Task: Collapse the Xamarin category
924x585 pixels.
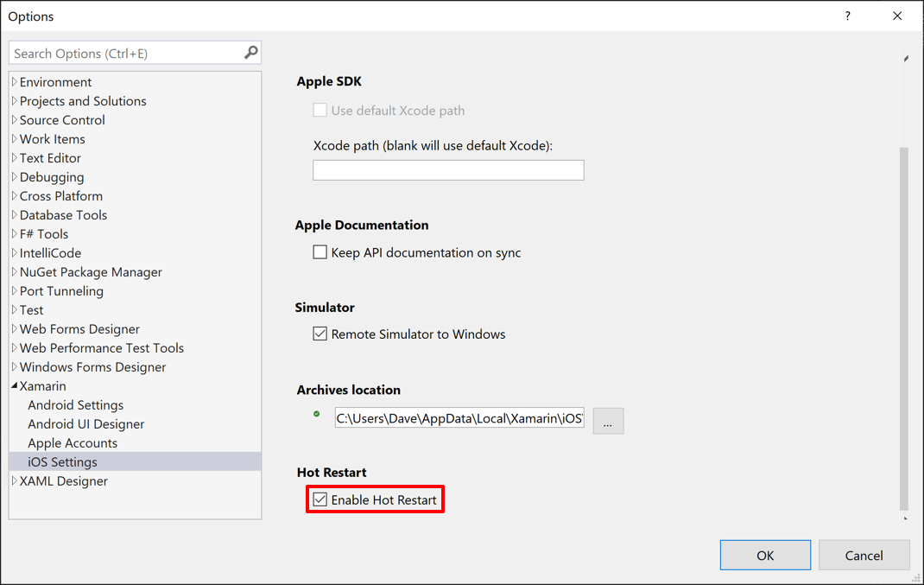Action: (13, 385)
